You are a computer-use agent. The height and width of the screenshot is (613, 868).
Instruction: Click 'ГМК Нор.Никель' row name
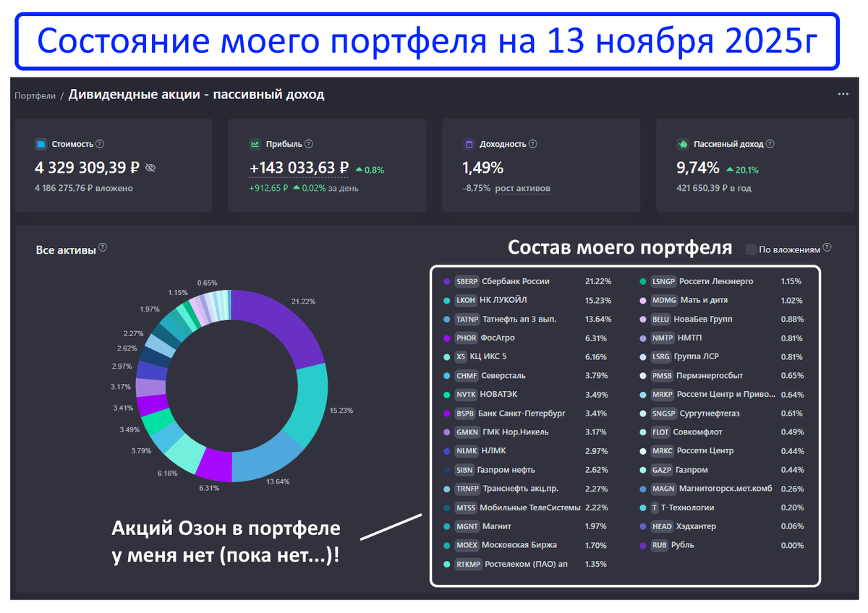click(514, 432)
